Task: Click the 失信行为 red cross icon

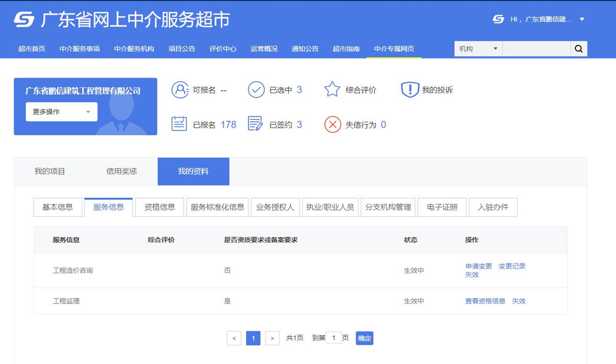Action: coord(333,124)
